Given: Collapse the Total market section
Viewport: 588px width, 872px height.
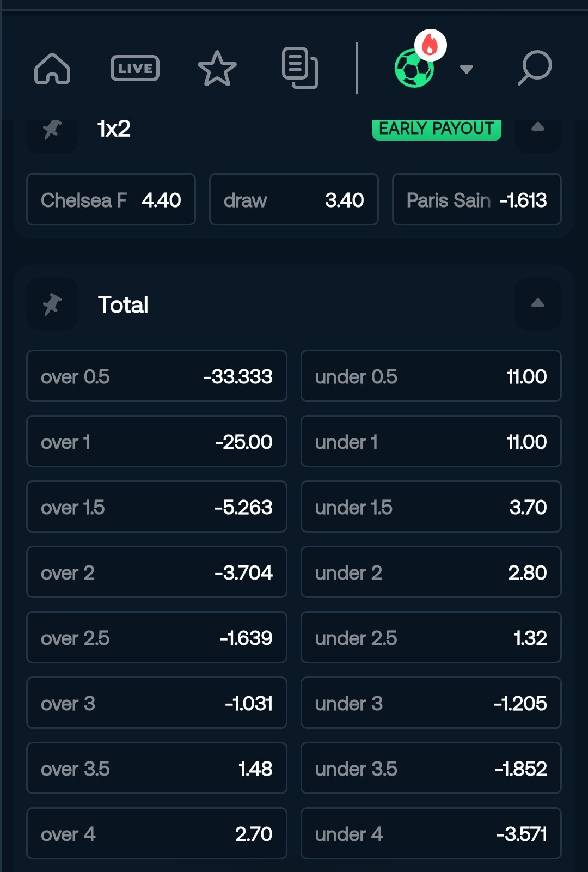Looking at the screenshot, I should [x=538, y=304].
